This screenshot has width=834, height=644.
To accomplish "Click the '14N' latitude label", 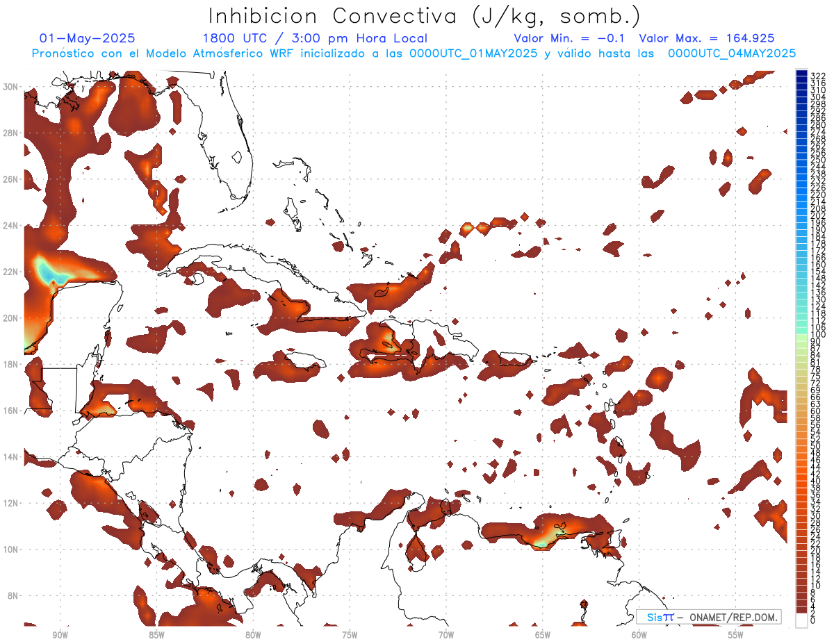I will click(x=11, y=457).
